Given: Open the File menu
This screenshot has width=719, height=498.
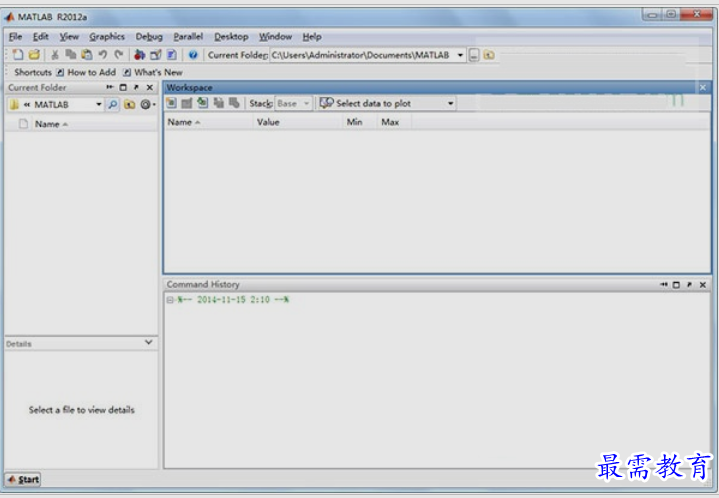Looking at the screenshot, I should [15, 37].
